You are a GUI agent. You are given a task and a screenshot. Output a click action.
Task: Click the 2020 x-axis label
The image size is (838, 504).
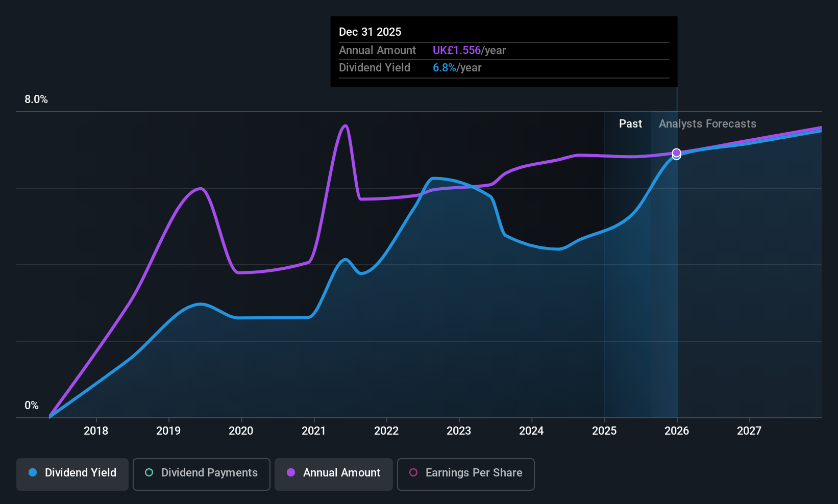tap(241, 431)
